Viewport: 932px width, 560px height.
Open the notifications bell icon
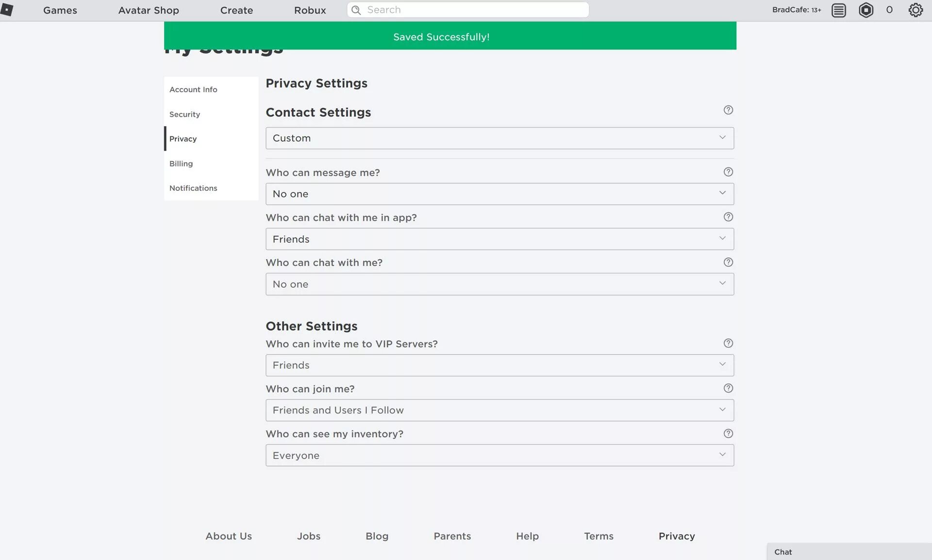[x=839, y=10]
